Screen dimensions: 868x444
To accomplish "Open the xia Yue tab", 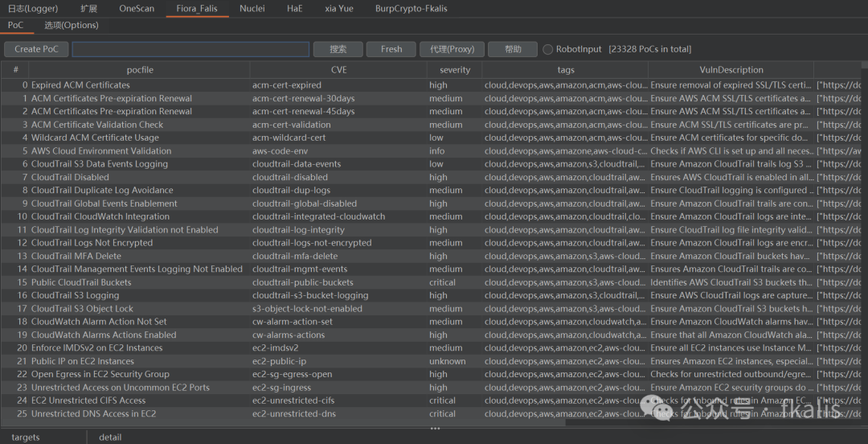I will click(x=339, y=8).
